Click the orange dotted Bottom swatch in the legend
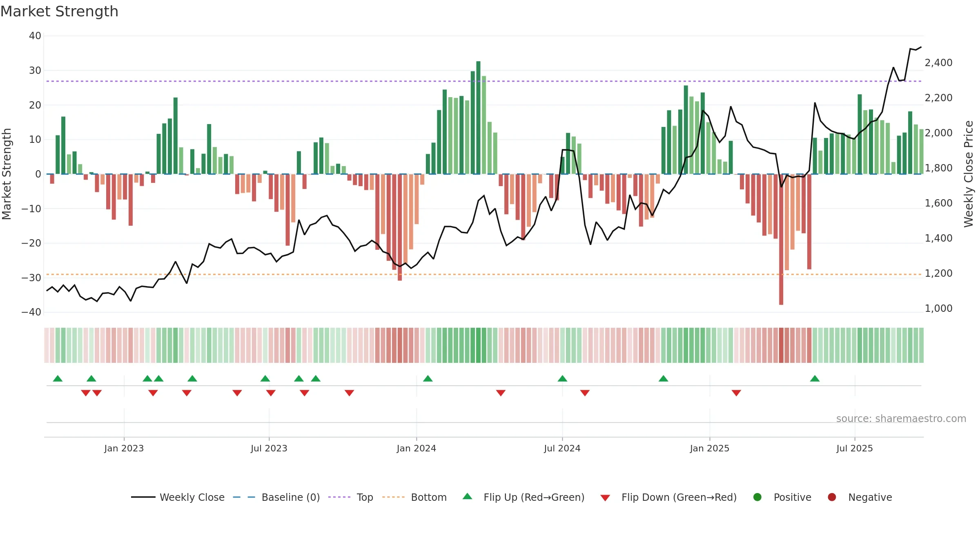Image resolution: width=980 pixels, height=551 pixels. point(394,497)
